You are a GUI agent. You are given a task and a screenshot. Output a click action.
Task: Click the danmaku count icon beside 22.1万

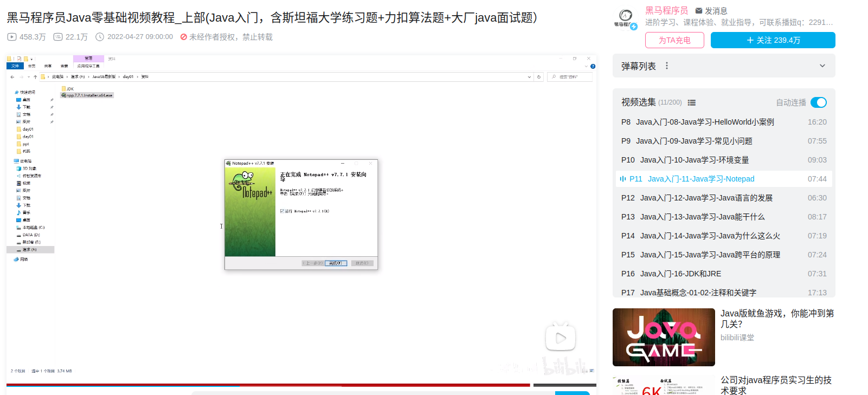click(x=58, y=37)
